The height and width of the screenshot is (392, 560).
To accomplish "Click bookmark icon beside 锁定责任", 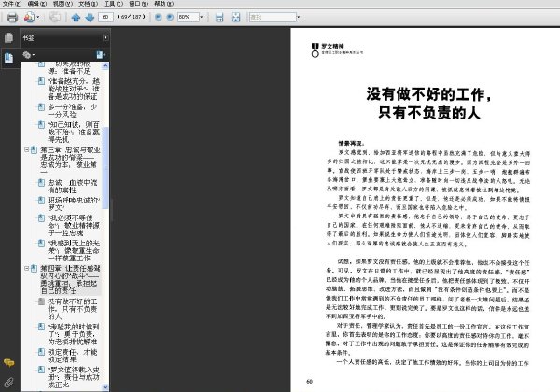I will pos(41,352).
